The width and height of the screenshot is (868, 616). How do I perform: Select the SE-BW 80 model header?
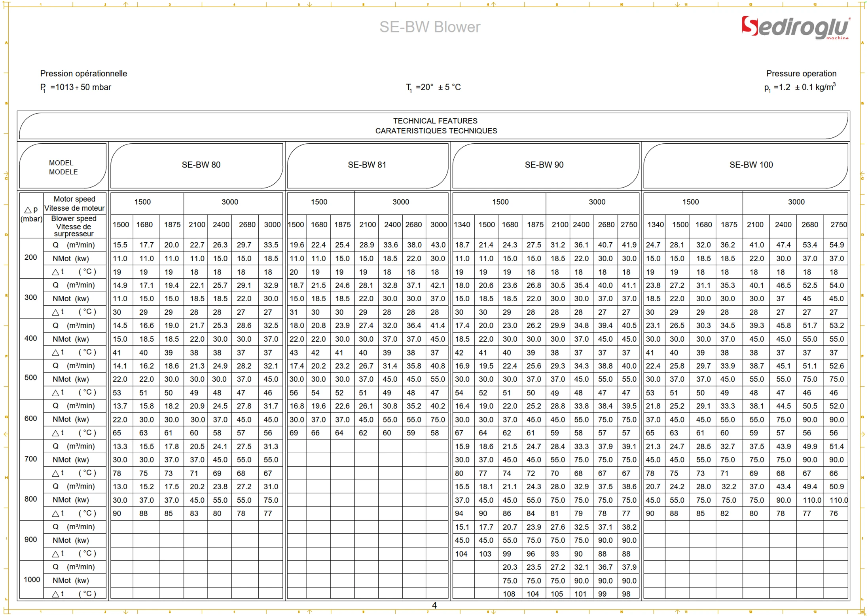coord(201,165)
